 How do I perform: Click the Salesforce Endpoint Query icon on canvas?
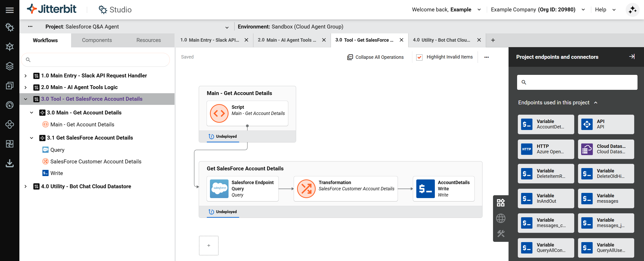click(219, 189)
